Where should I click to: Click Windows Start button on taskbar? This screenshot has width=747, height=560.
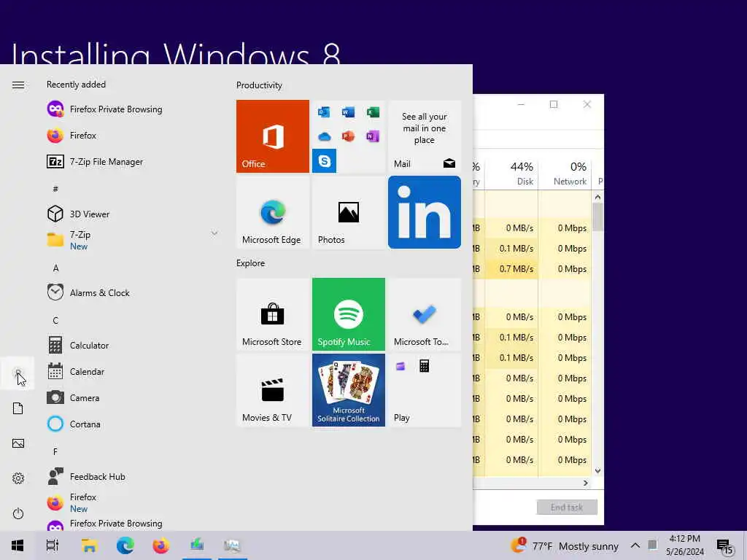pos(18,545)
